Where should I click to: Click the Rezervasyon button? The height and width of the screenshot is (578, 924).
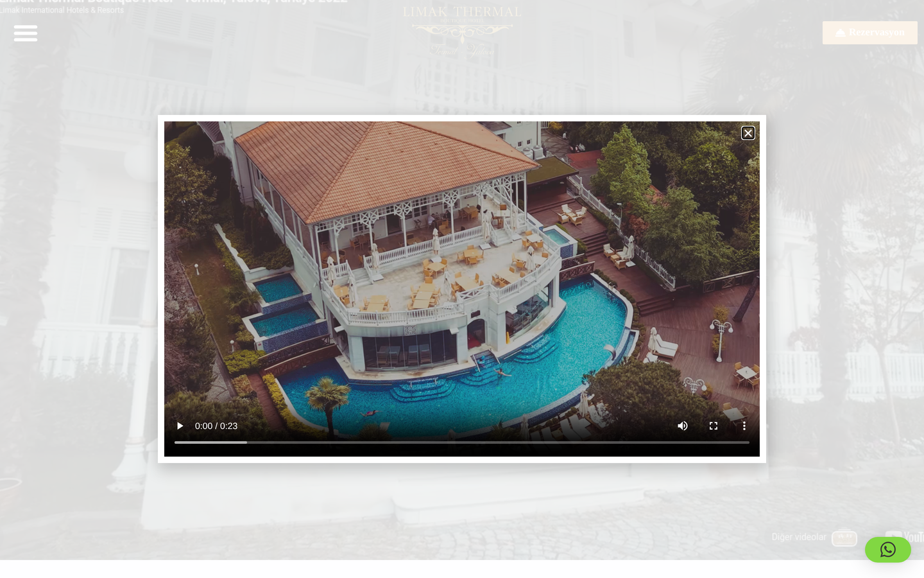click(870, 33)
